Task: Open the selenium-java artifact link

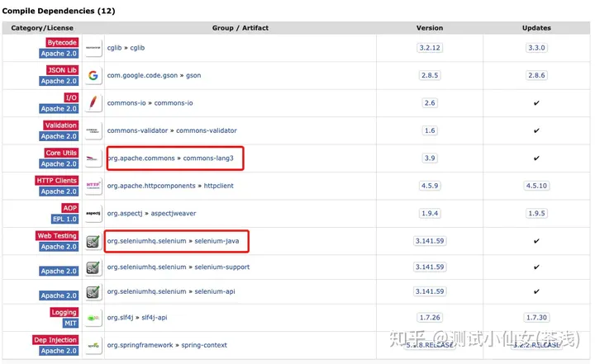Action: tap(217, 241)
